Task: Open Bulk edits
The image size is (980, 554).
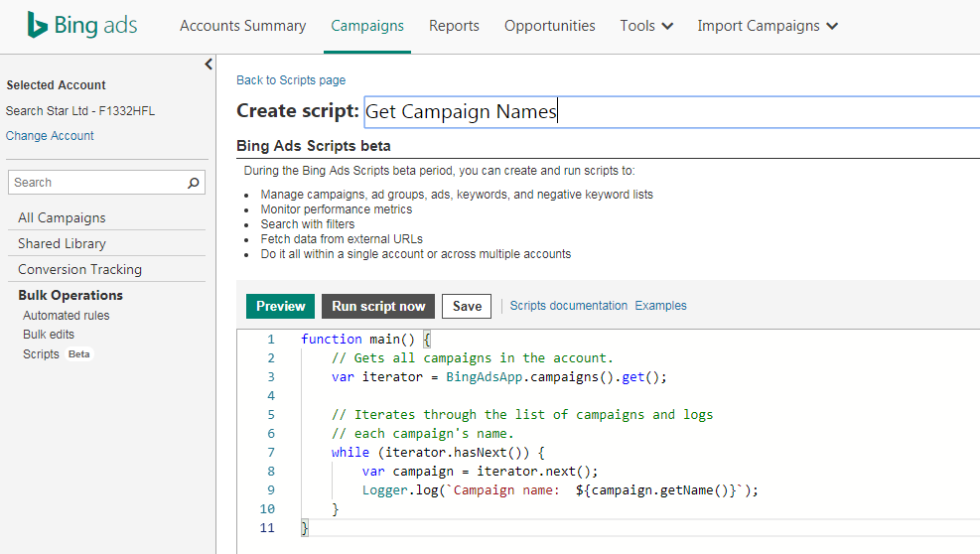Action: click(x=49, y=335)
